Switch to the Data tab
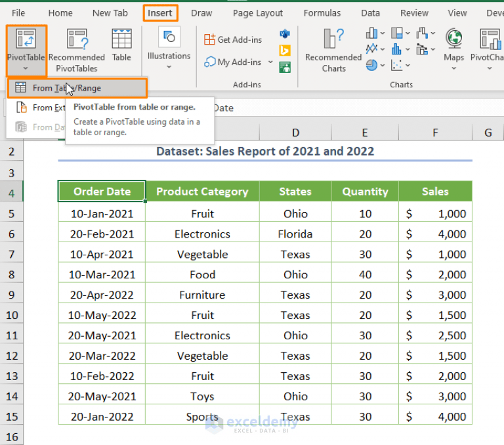 pyautogui.click(x=371, y=13)
